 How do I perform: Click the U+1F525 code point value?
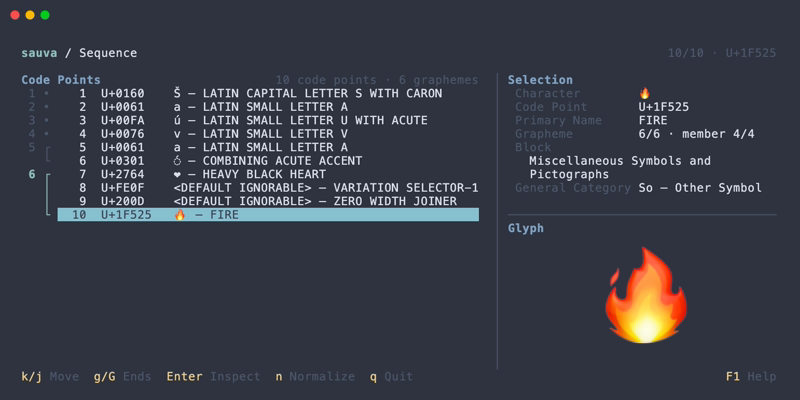point(664,107)
